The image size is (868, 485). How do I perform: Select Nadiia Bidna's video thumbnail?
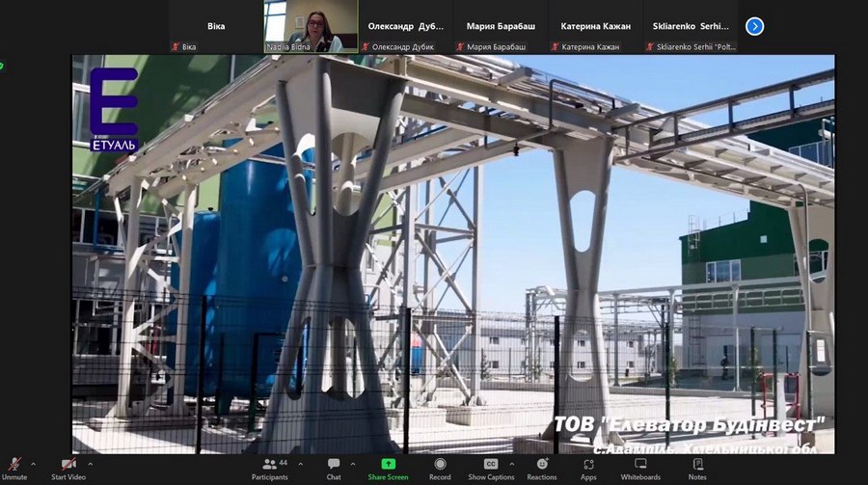[311, 26]
